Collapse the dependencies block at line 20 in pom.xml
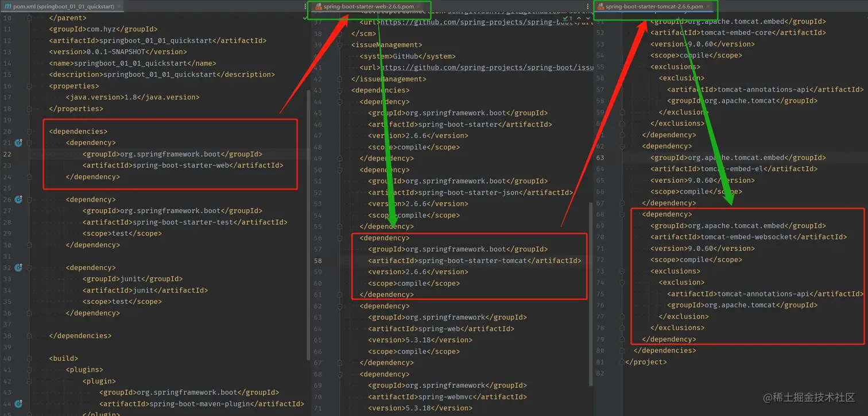This screenshot has height=416, width=868. 29,131
